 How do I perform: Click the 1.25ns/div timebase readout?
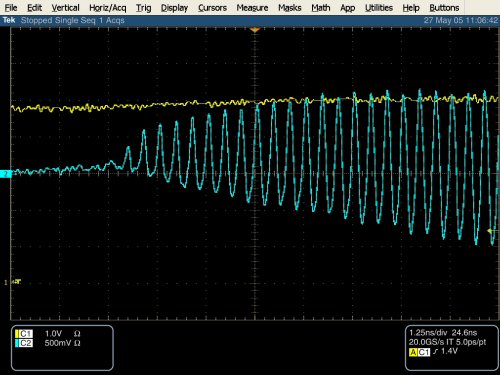428,333
